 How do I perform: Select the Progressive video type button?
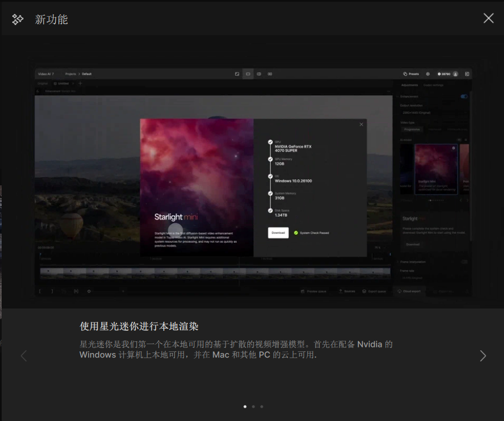point(413,129)
